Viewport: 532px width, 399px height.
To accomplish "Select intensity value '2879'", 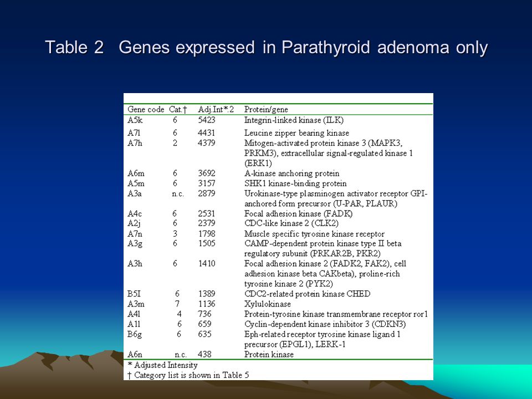I will pos(207,194).
